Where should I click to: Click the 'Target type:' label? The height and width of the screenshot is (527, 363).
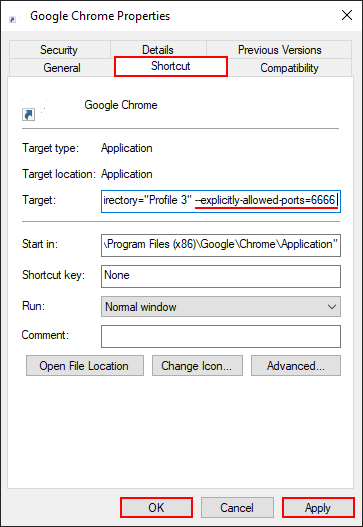pos(50,148)
